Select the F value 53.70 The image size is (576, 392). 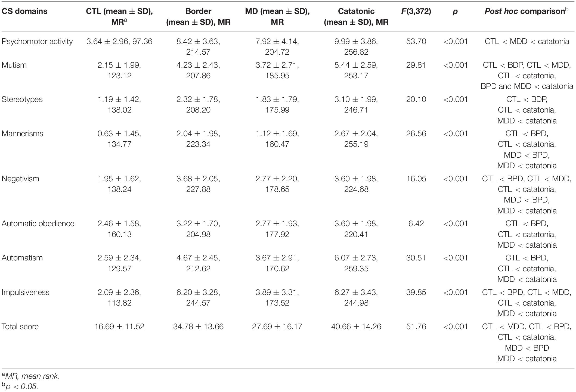coord(416,42)
